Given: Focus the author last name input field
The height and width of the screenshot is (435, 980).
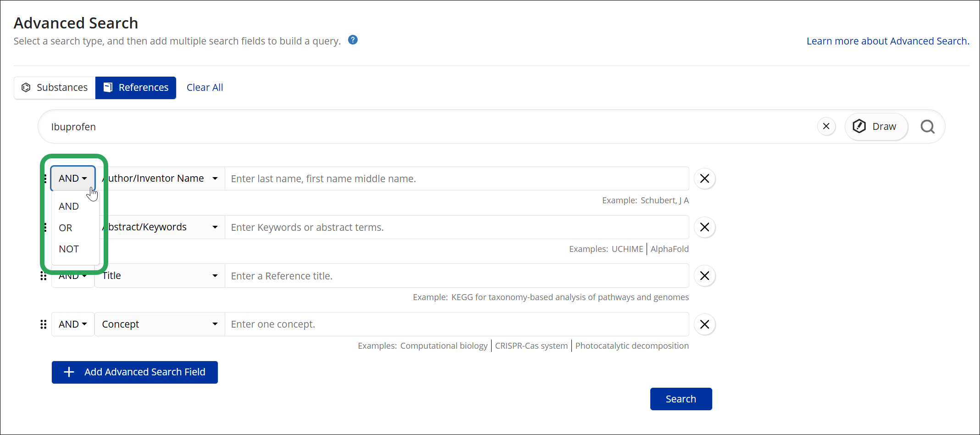Looking at the screenshot, I should [457, 178].
